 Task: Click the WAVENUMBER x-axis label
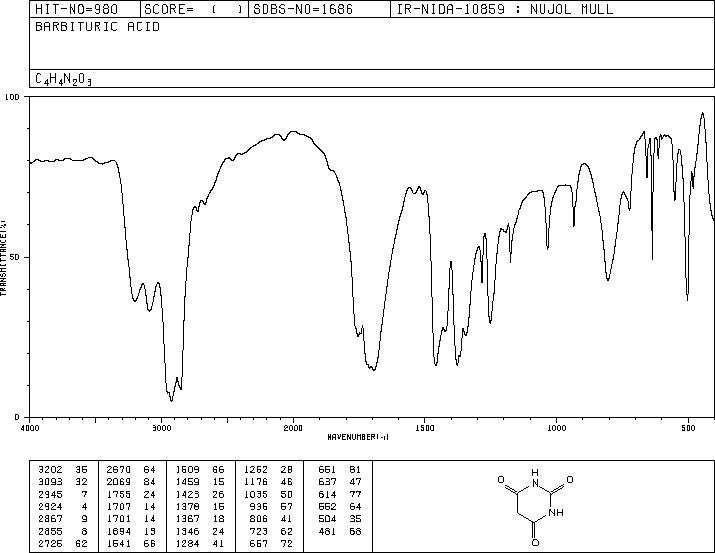(x=358, y=437)
